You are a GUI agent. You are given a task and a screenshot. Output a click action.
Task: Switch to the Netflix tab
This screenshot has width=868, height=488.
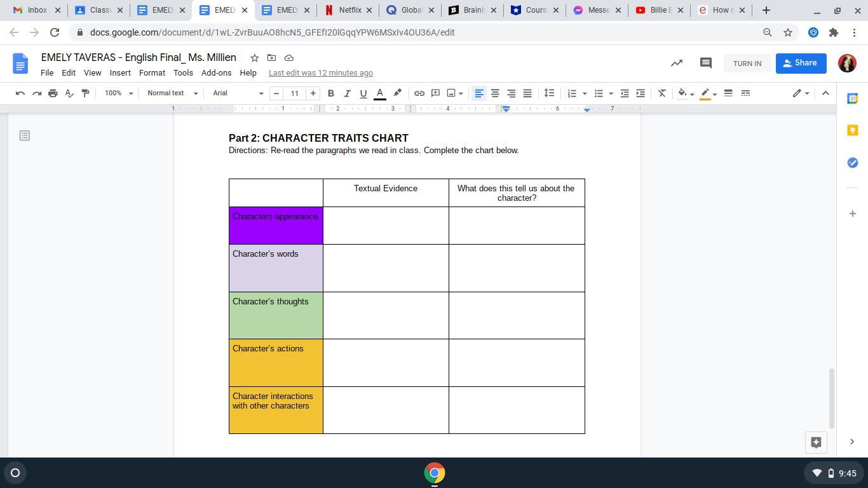click(347, 10)
